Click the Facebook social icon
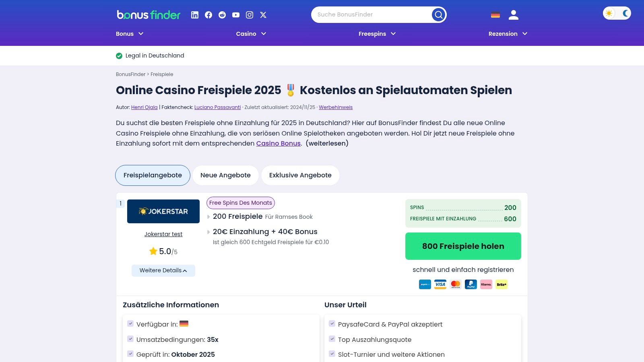The image size is (644, 362). [x=208, y=14]
